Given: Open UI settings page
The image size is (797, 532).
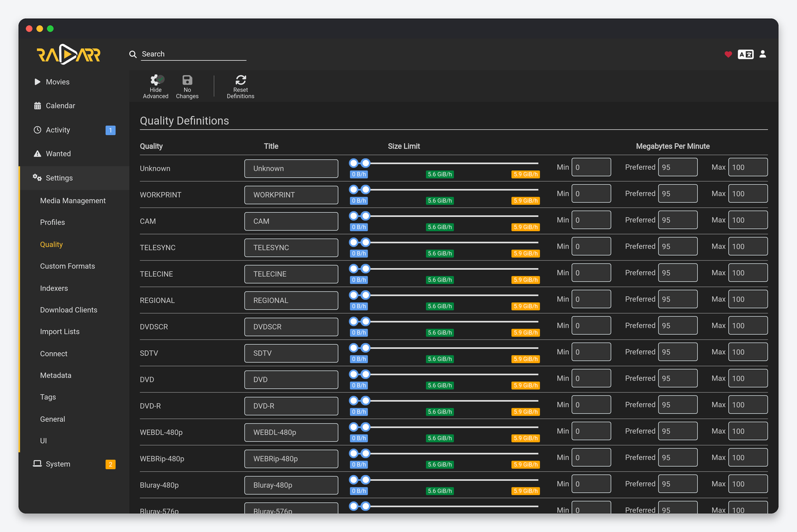Looking at the screenshot, I should [43, 441].
